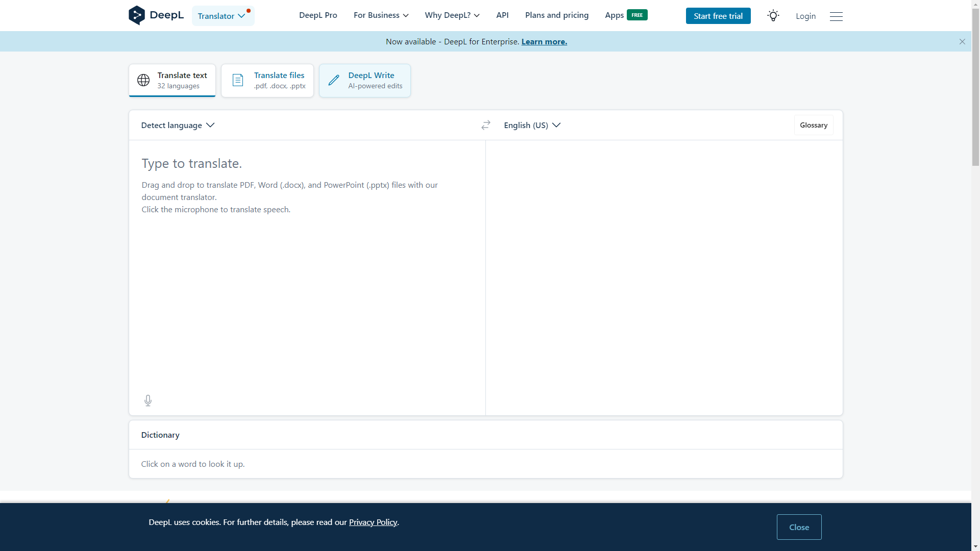The width and height of the screenshot is (980, 551).
Task: Click the globe Translate text icon
Action: pos(143,80)
